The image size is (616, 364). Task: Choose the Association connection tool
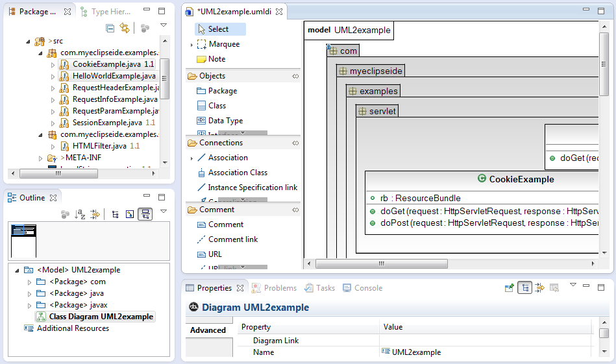point(227,158)
